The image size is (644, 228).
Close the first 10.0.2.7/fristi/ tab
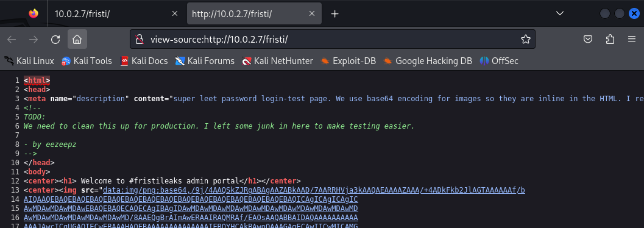coord(174,13)
